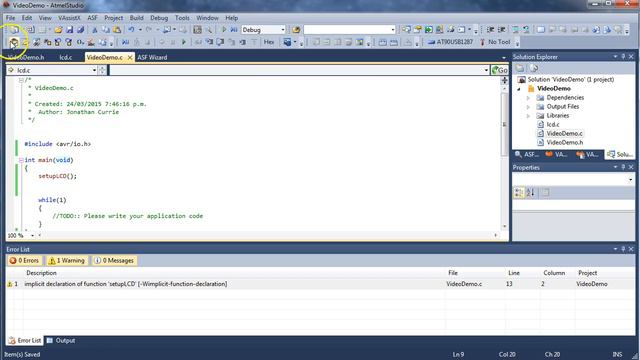Click the Show All Files icon in Solution Explorer

pos(534,68)
